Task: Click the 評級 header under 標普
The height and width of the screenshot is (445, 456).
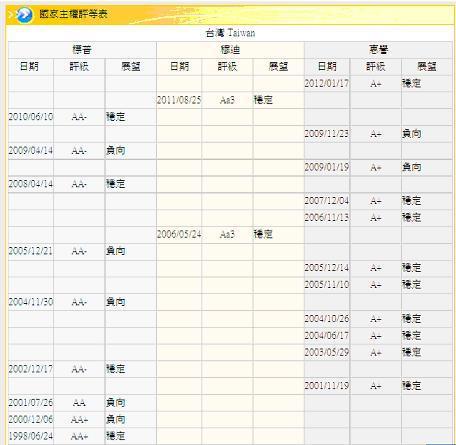Action: pyautogui.click(x=79, y=66)
